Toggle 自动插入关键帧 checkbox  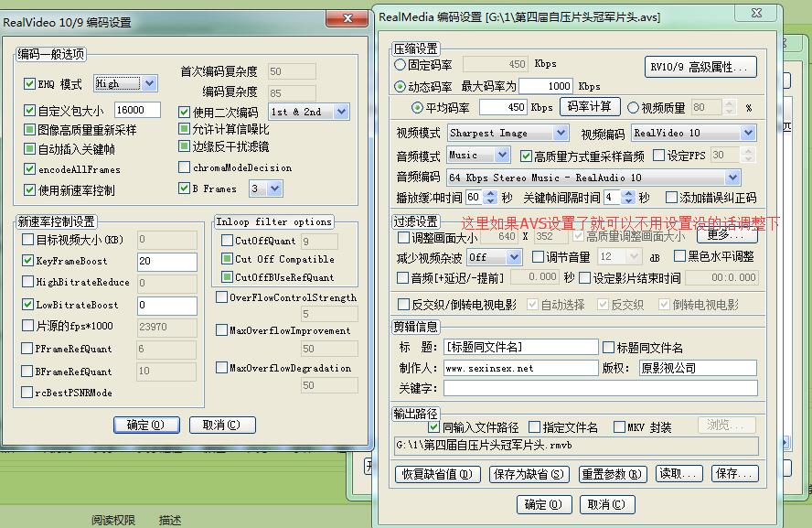pyautogui.click(x=29, y=149)
